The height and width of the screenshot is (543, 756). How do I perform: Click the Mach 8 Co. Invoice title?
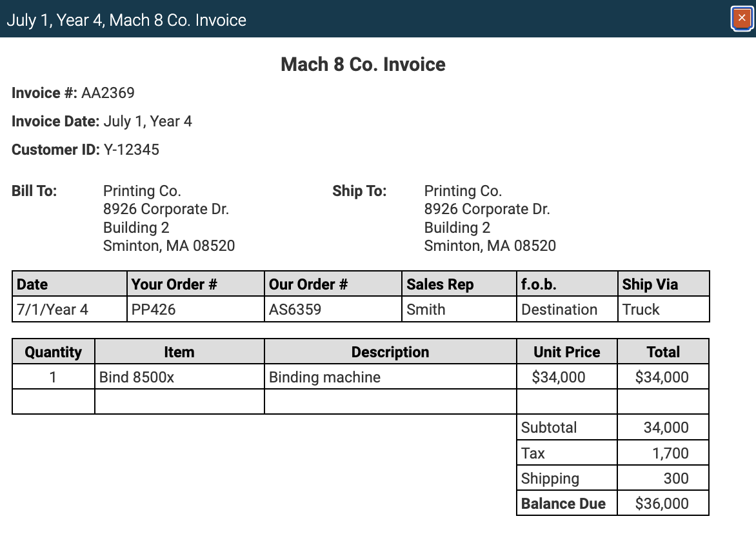pos(363,64)
